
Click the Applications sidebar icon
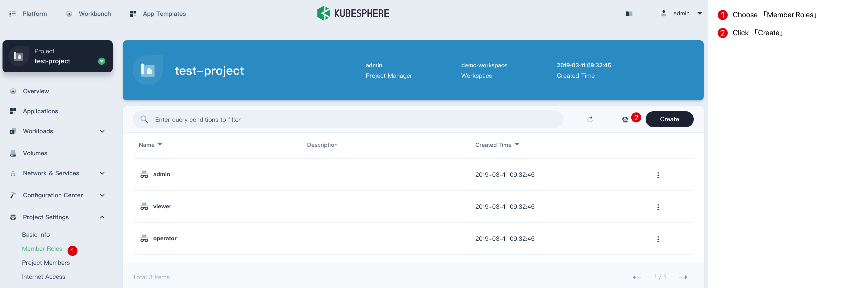(x=13, y=111)
